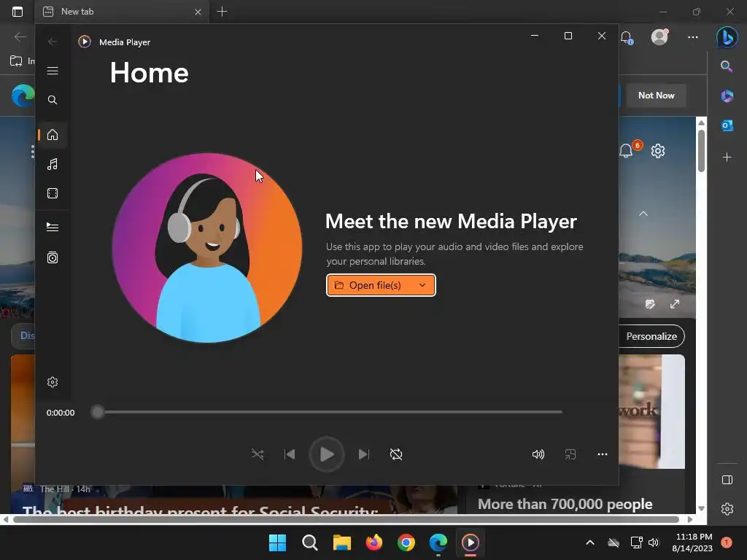This screenshot has height=560, width=747.
Task: Expand background image in Edge
Action: [x=675, y=304]
